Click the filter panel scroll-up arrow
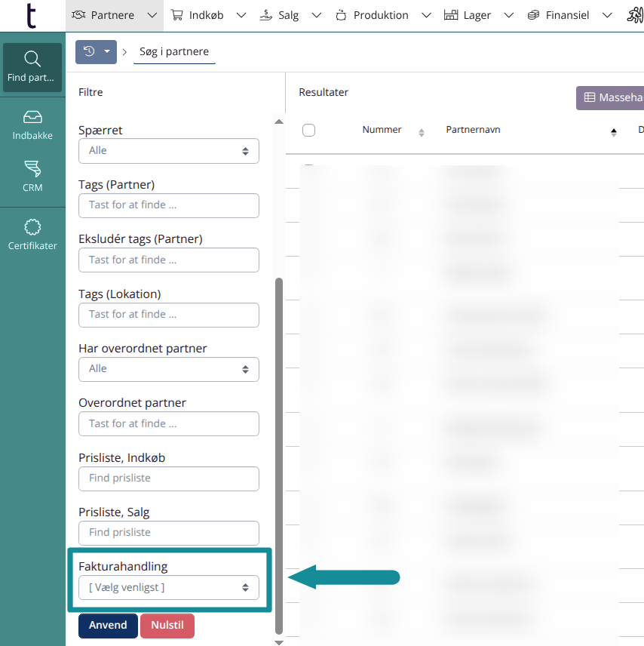Image resolution: width=644 pixels, height=646 pixels. (x=279, y=122)
